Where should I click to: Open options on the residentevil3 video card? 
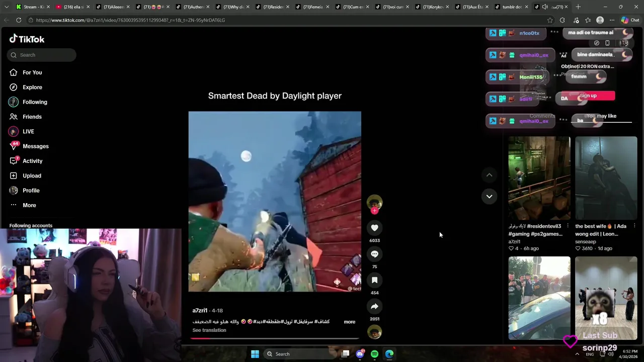[568, 226]
